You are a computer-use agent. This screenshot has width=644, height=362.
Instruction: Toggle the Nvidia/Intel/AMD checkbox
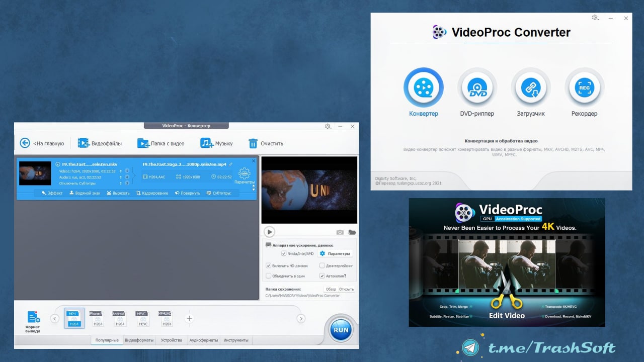(x=284, y=254)
